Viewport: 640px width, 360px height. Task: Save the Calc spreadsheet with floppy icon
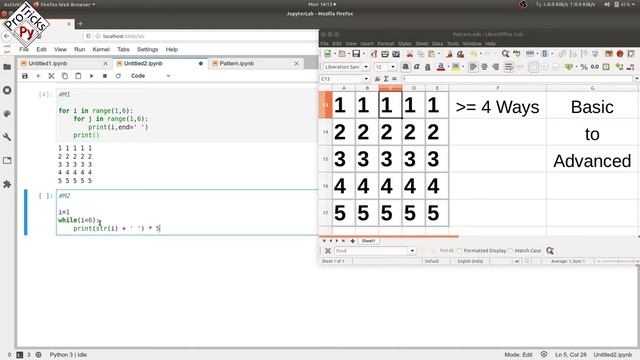tap(356, 54)
